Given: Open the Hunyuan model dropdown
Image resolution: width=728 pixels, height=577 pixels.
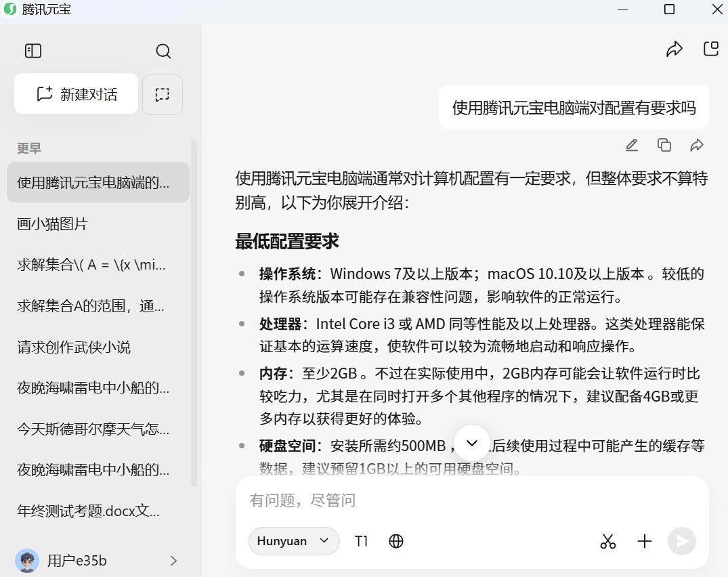Looking at the screenshot, I should point(294,541).
